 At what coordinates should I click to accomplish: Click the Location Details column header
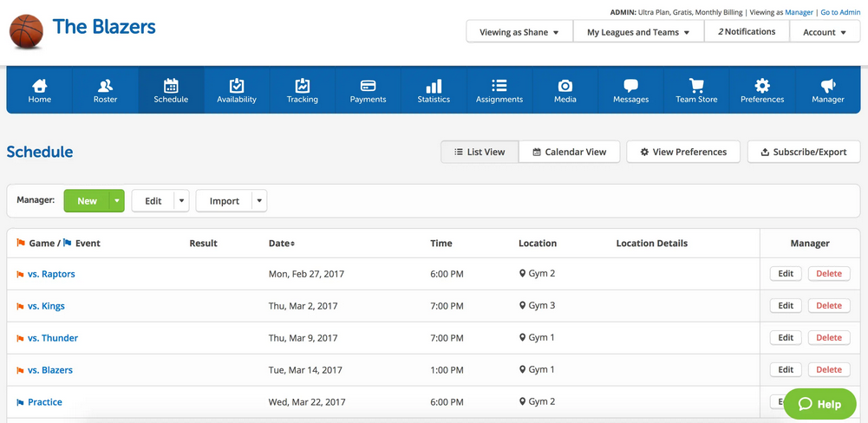[x=651, y=243]
